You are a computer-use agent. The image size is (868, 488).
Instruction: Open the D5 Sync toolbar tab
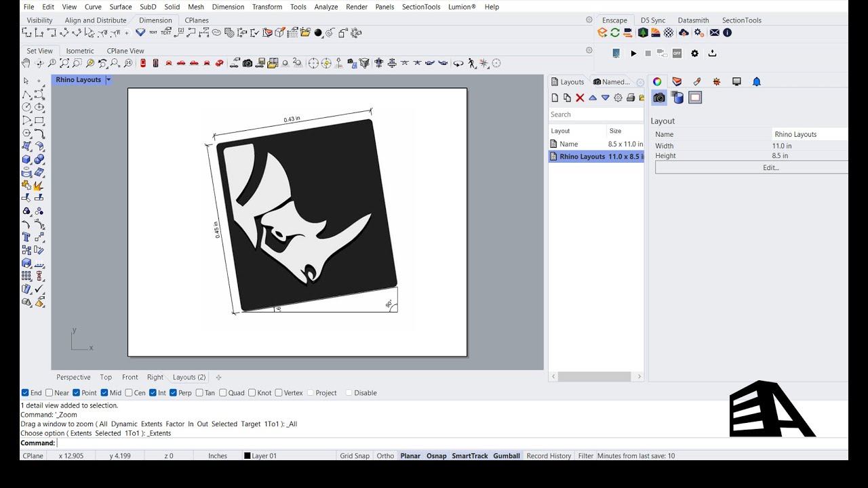[x=653, y=20]
